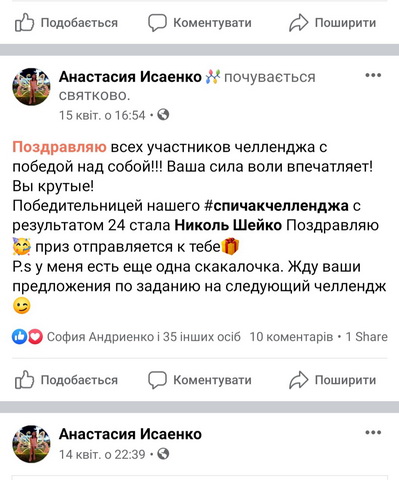399x480 pixels.
Task: Open the three-dot menu on the 15 квіт. post
Action: [x=373, y=75]
